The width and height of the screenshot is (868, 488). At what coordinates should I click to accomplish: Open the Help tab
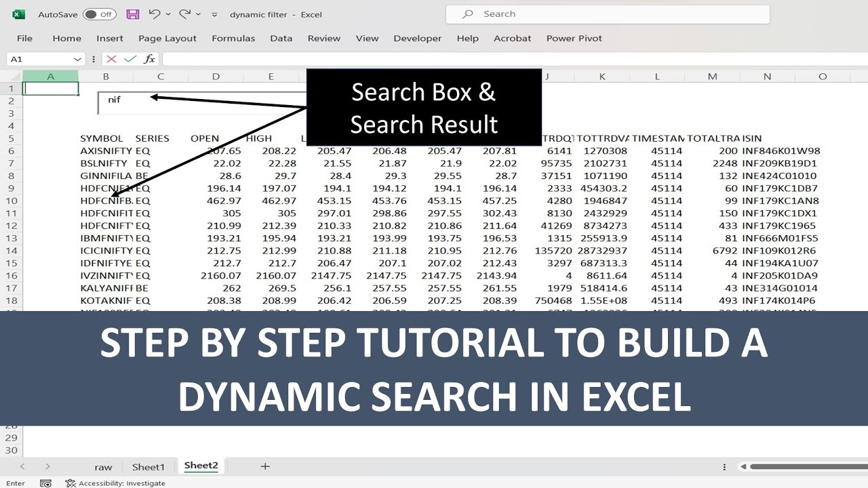point(468,39)
